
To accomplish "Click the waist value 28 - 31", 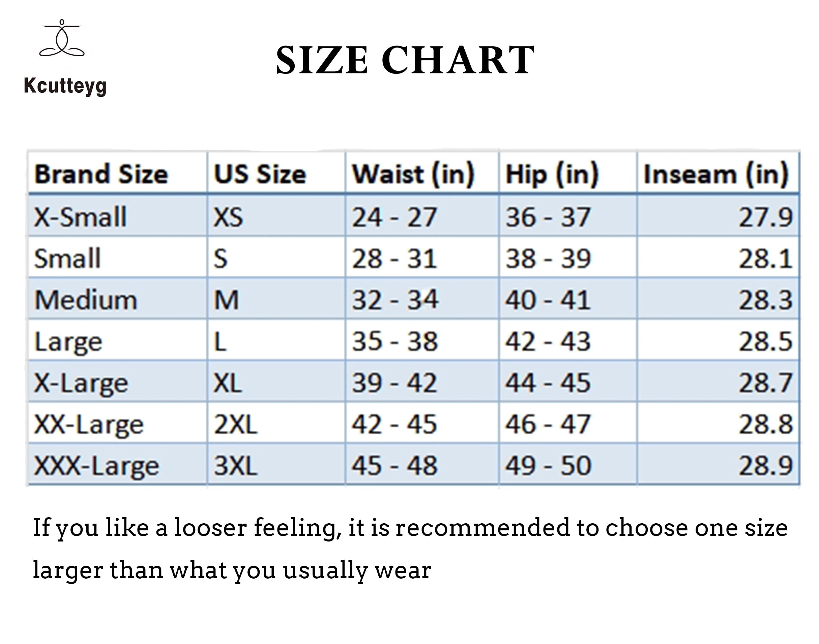I will coord(394,259).
